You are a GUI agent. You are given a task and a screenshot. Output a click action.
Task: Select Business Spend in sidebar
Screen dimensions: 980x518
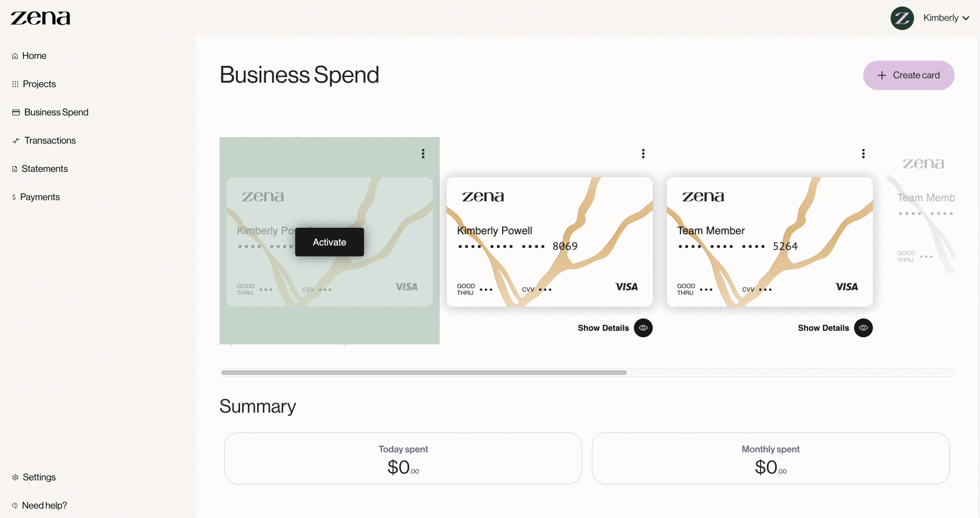pos(56,112)
